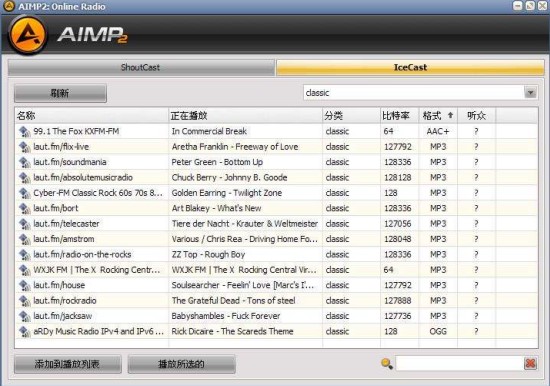The image size is (550, 386).
Task: Click track Peter Green - Bottom Up
Action: click(x=217, y=162)
